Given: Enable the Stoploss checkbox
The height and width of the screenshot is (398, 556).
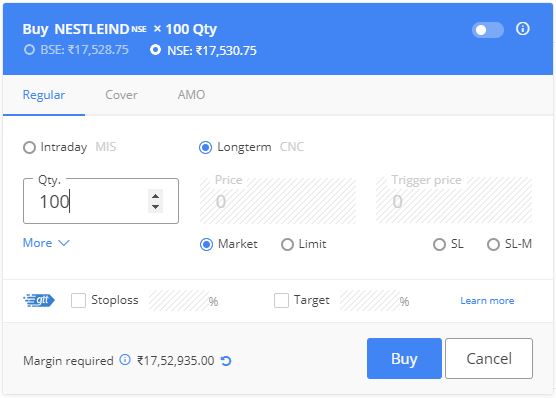Looking at the screenshot, I should point(78,300).
